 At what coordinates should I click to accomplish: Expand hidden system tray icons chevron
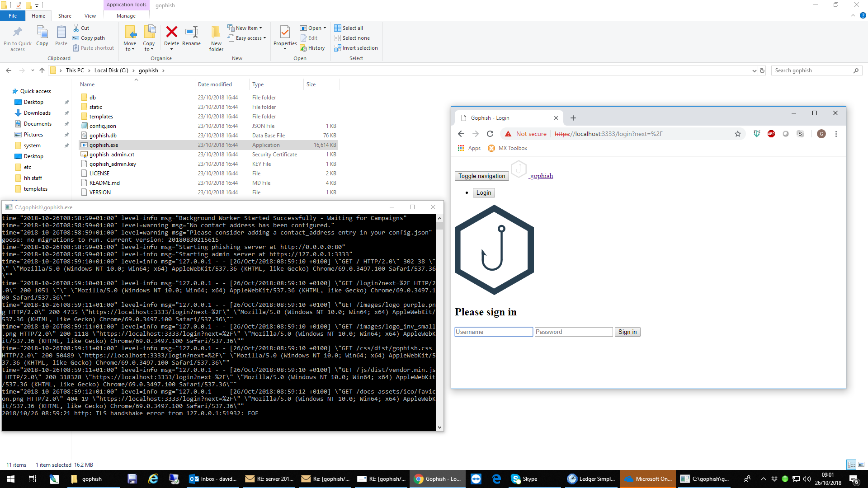pyautogui.click(x=763, y=479)
